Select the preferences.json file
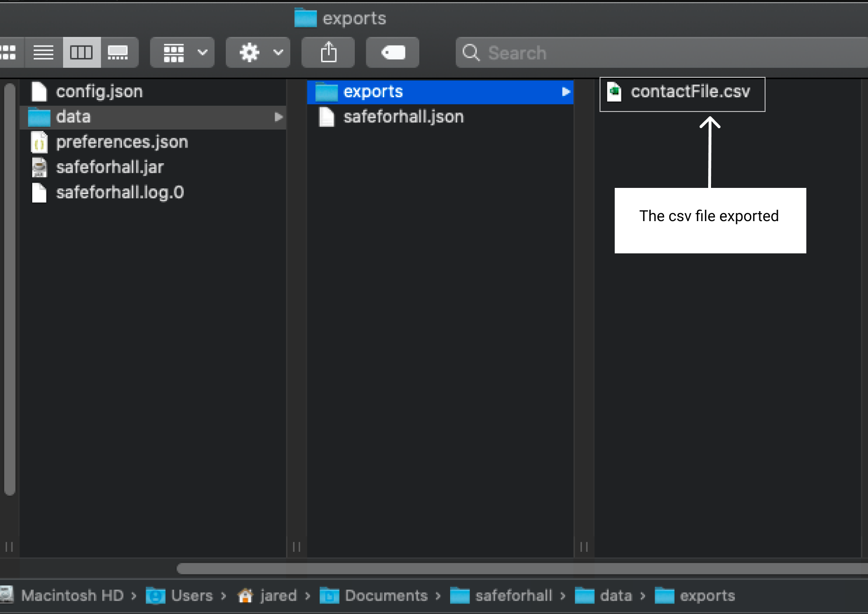Viewport: 868px width, 614px height. coord(153,142)
